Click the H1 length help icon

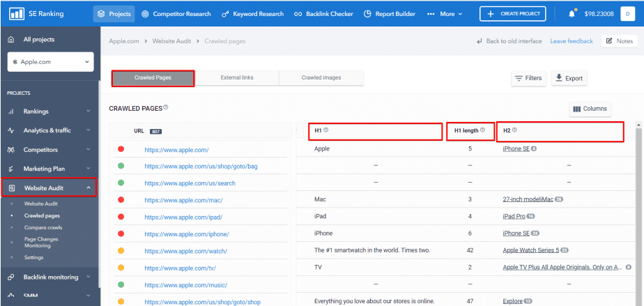coord(482,130)
